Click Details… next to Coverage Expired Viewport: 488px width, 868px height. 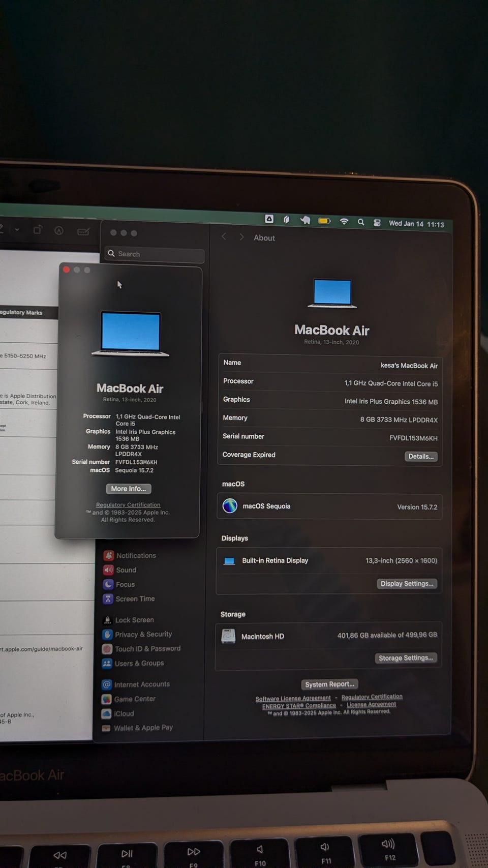pos(421,456)
